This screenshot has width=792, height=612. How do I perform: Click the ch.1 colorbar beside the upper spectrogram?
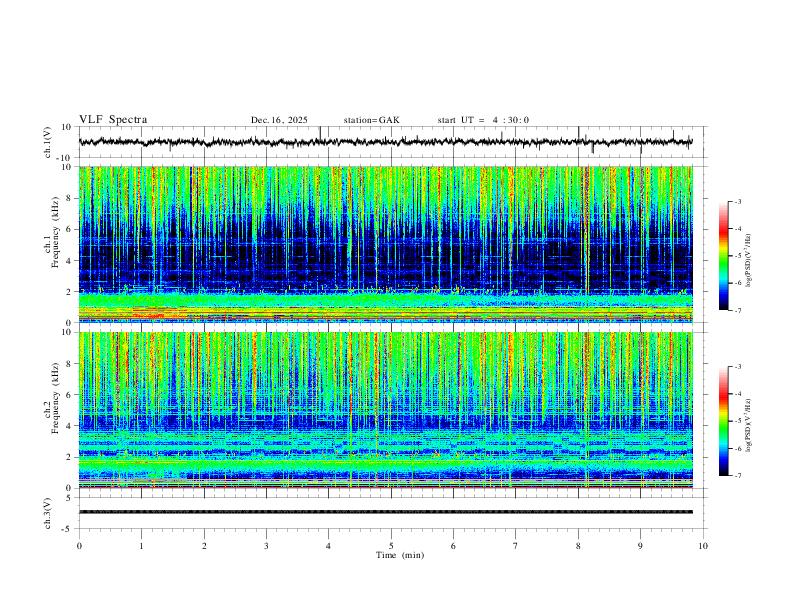pos(723,256)
